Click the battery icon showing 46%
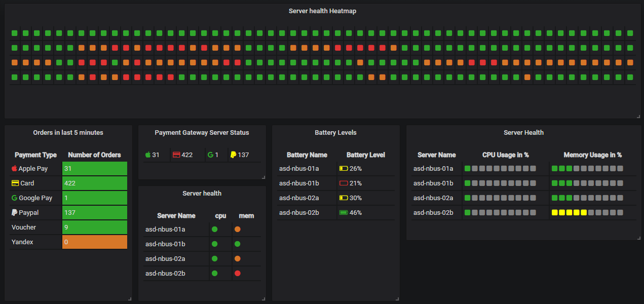Viewport: 644px width, 304px height. [x=344, y=212]
